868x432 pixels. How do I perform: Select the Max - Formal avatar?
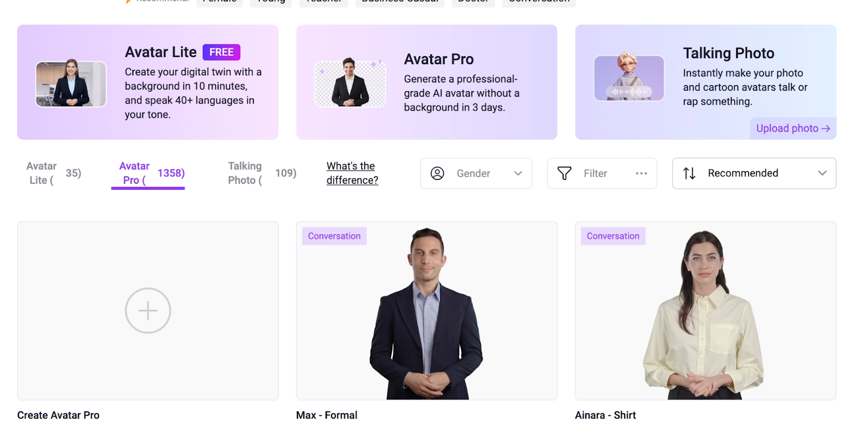(x=427, y=311)
